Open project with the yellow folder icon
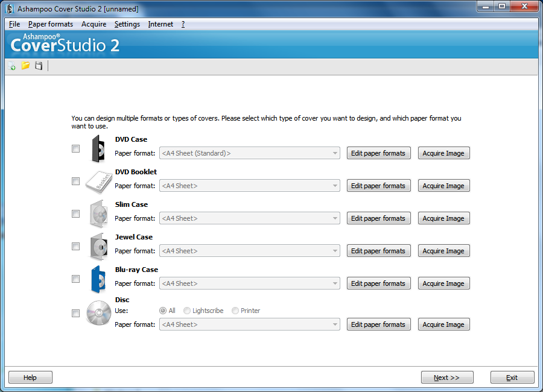Screen dimensions: 543x392 click(x=25, y=66)
